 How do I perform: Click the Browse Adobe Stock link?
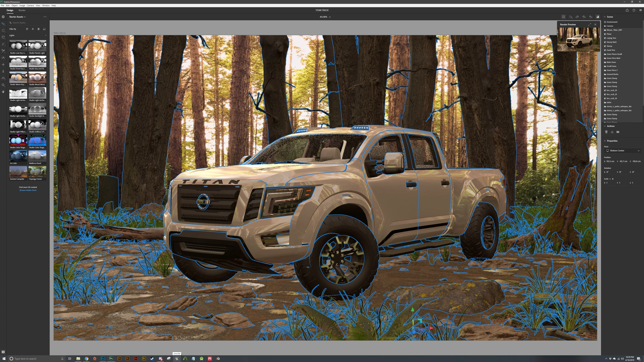tap(28, 190)
